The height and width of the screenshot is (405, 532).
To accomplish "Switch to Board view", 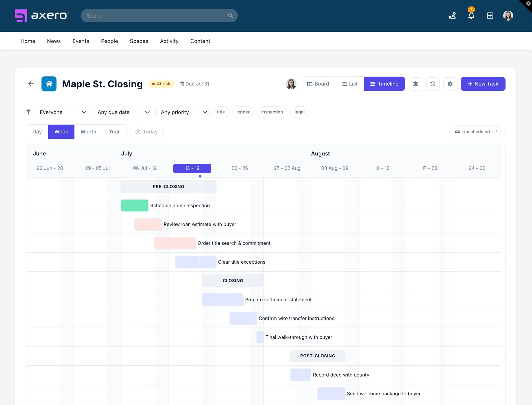I will (x=318, y=84).
